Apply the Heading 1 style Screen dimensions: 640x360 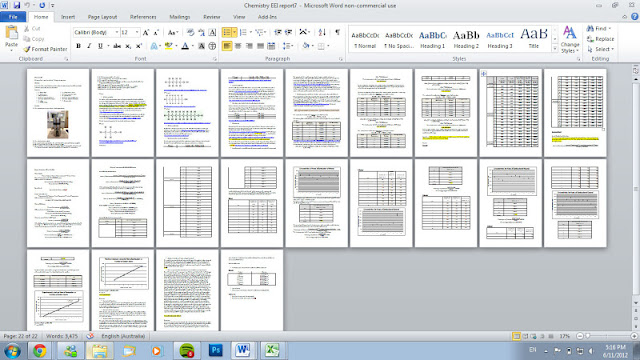click(x=433, y=39)
